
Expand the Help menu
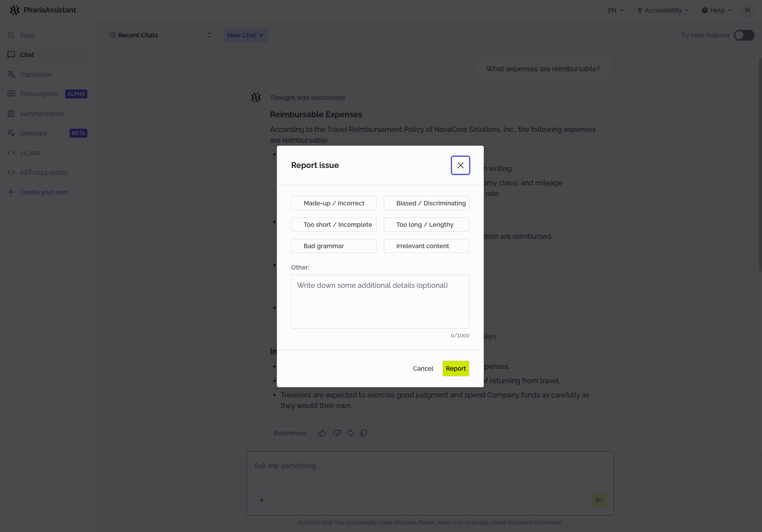[x=716, y=10]
